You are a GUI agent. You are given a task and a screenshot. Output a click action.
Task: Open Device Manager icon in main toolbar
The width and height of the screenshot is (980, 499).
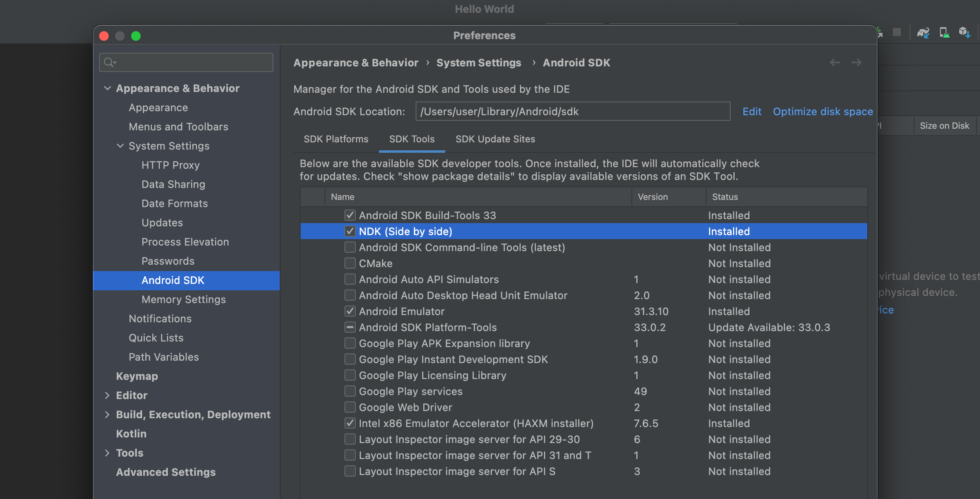[x=944, y=32]
